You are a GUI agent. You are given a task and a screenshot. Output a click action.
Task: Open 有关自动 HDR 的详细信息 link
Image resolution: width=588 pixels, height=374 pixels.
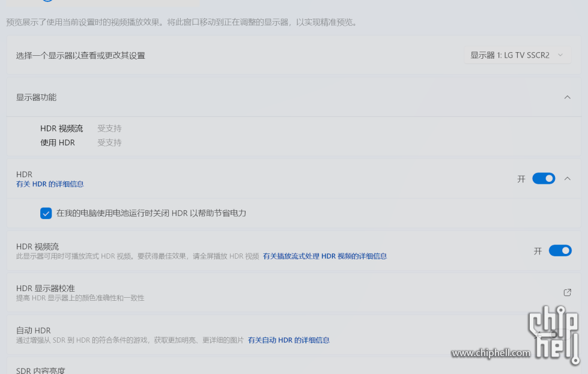click(x=289, y=340)
